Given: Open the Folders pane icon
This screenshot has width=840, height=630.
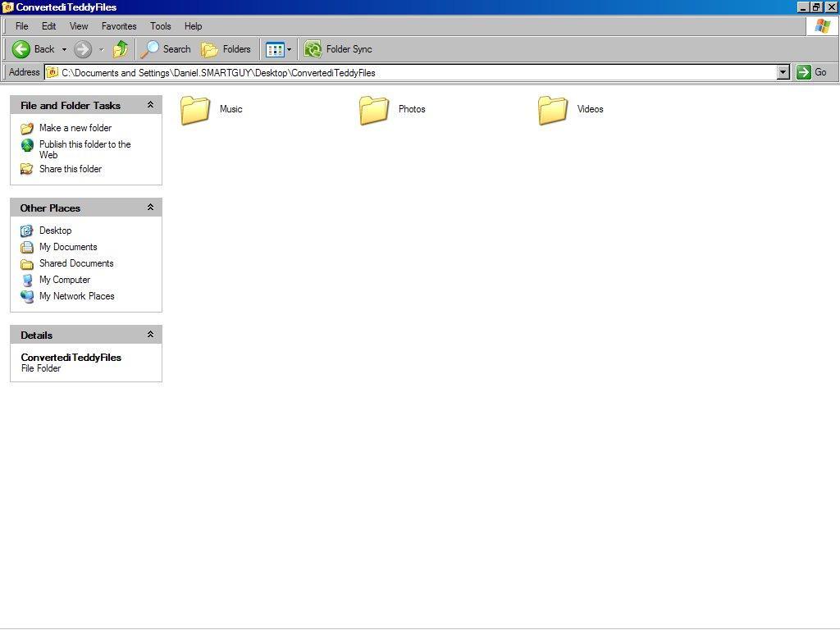Looking at the screenshot, I should point(211,49).
